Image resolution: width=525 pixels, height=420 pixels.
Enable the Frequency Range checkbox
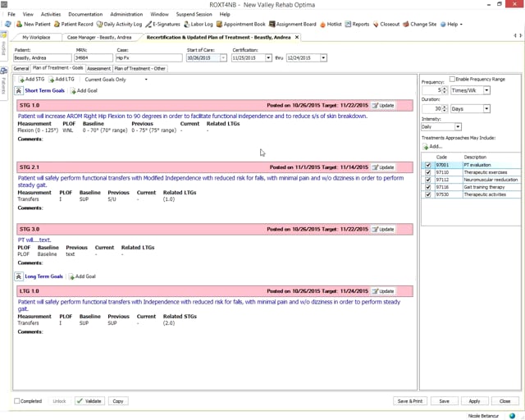coord(452,80)
